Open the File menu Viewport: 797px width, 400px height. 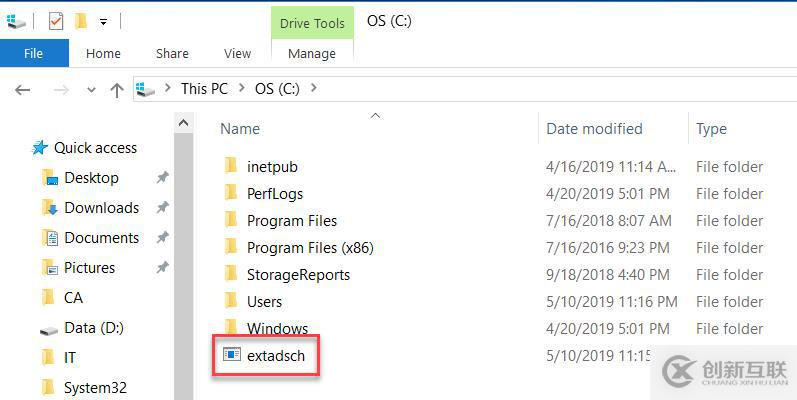point(34,53)
